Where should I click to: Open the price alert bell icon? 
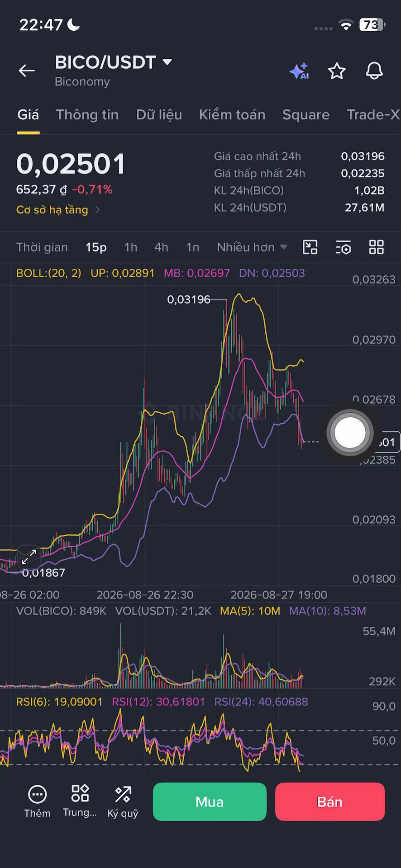coord(374,71)
